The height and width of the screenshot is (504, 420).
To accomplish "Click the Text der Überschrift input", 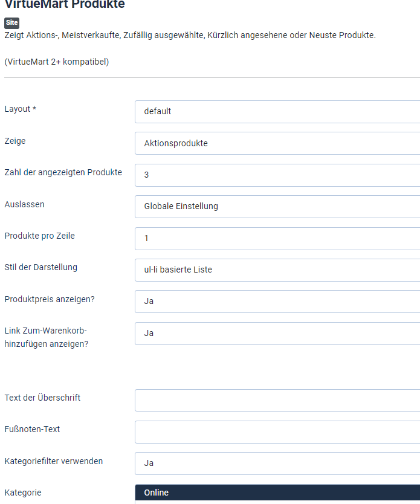I will point(277,401).
